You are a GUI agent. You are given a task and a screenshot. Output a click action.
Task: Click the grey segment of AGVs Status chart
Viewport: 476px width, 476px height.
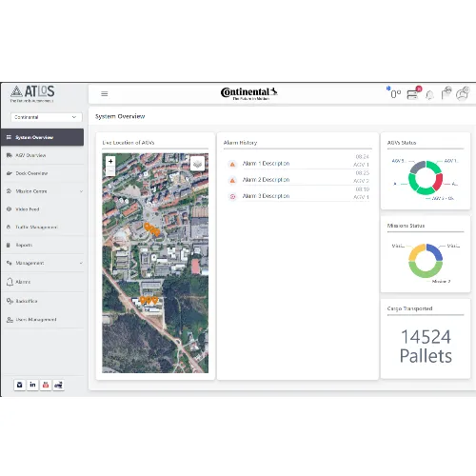[417, 167]
